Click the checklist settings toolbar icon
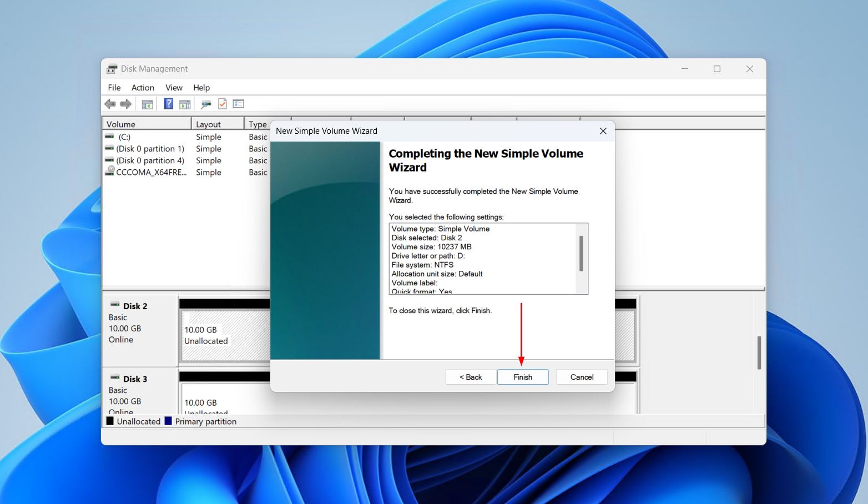Screen dimensions: 868x504 (x=239, y=104)
